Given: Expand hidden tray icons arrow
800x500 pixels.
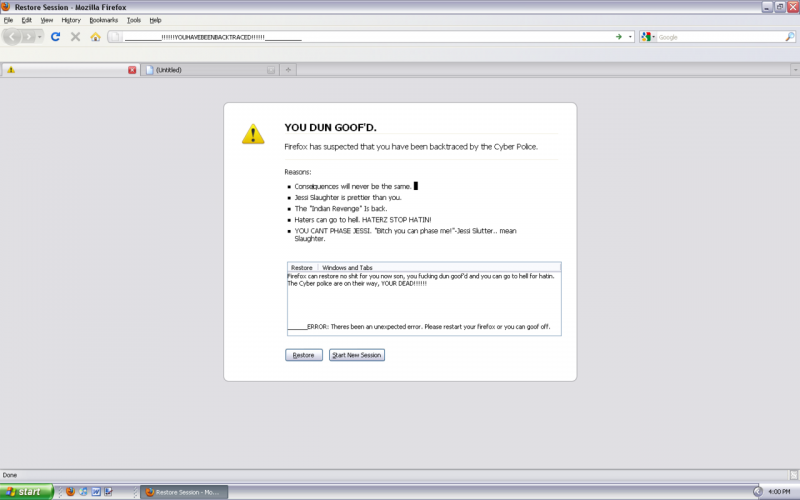Looking at the screenshot, I should (758, 492).
